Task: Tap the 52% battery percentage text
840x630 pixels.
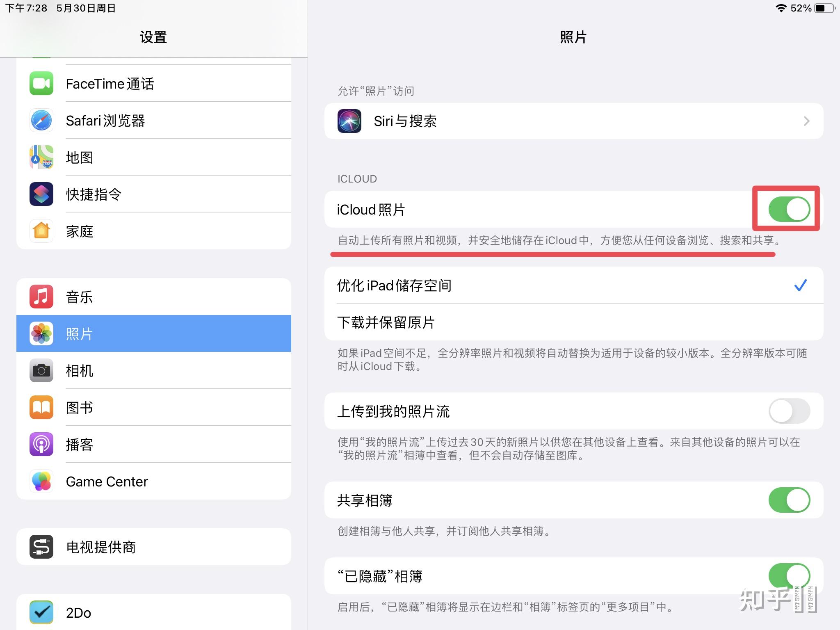Action: 801,8
